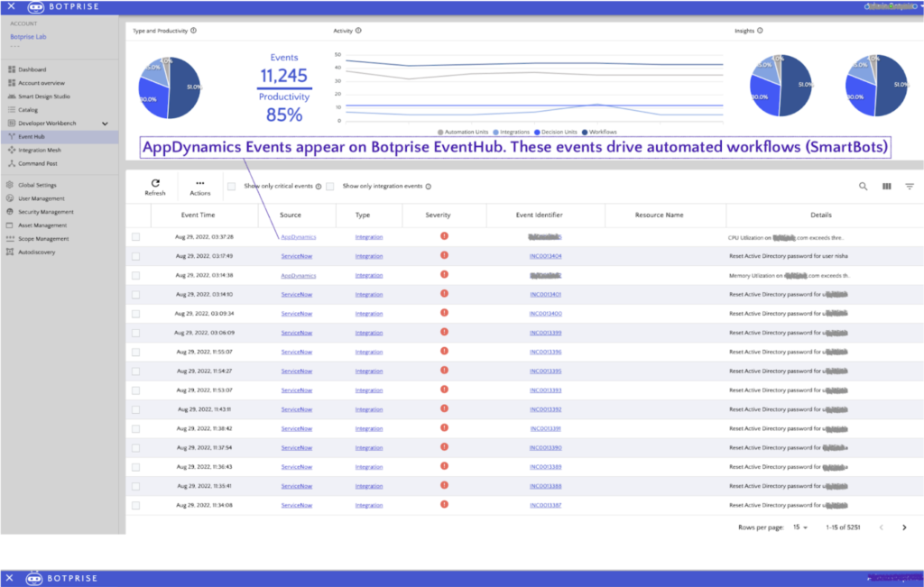Open the search magnifier above the table
This screenshot has width=924, height=587.
pyautogui.click(x=863, y=186)
